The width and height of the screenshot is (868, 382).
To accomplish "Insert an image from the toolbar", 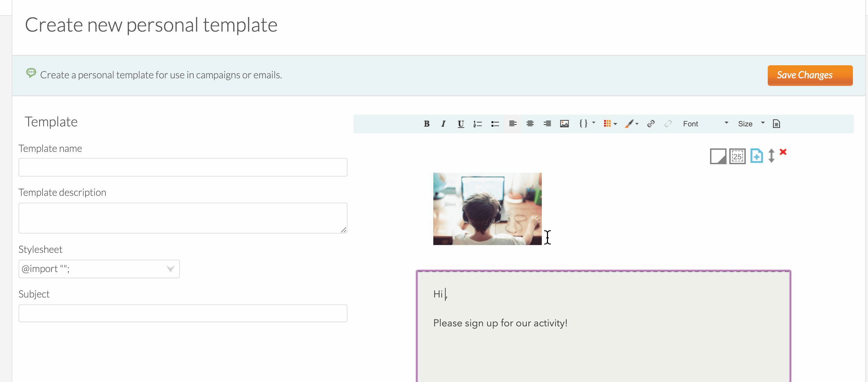I will (x=564, y=124).
